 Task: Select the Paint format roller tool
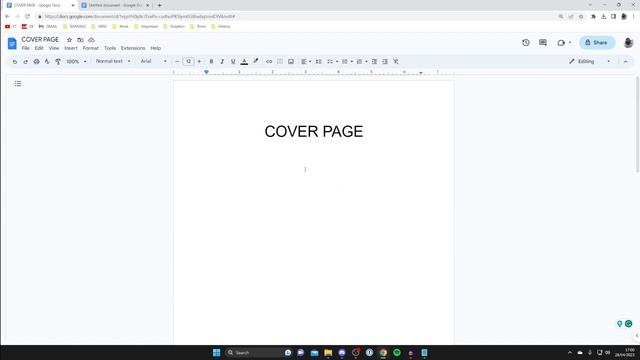58,62
